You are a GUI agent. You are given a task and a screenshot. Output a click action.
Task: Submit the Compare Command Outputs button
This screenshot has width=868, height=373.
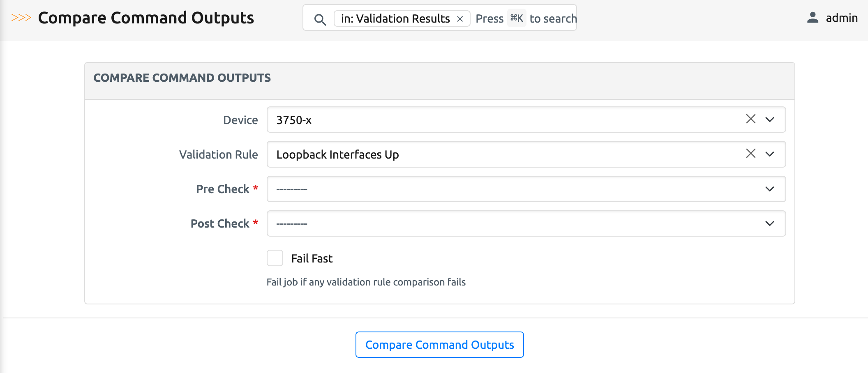coord(439,345)
